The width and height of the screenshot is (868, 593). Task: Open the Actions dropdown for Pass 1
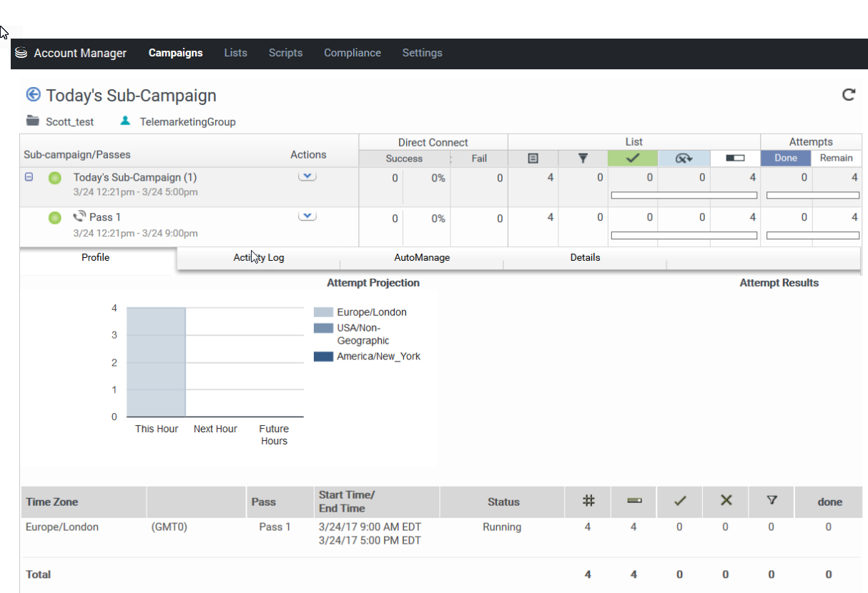pyautogui.click(x=307, y=216)
